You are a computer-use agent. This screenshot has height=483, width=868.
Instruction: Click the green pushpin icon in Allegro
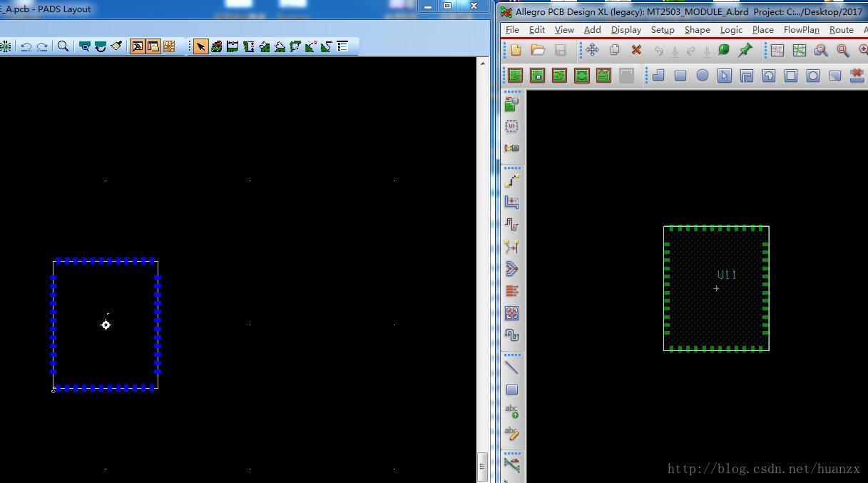[x=745, y=50]
